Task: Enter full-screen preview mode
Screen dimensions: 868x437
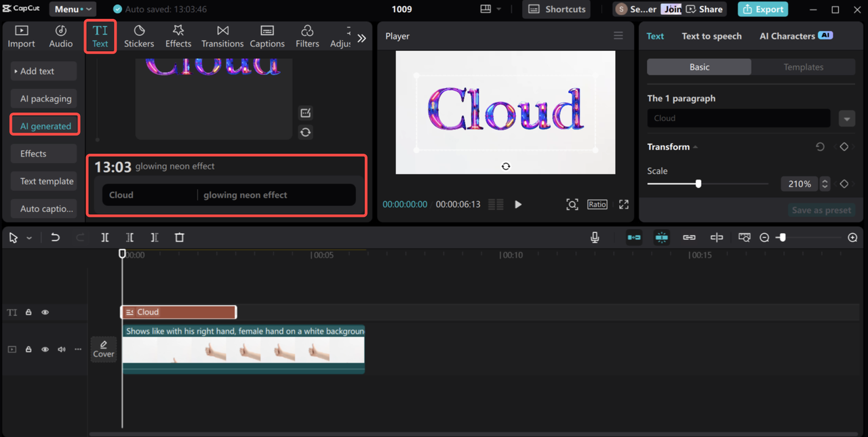Action: coord(624,204)
